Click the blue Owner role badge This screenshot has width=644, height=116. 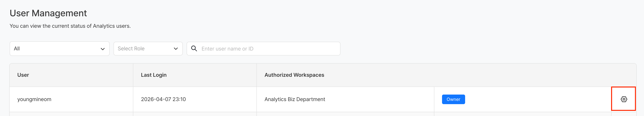point(453,99)
